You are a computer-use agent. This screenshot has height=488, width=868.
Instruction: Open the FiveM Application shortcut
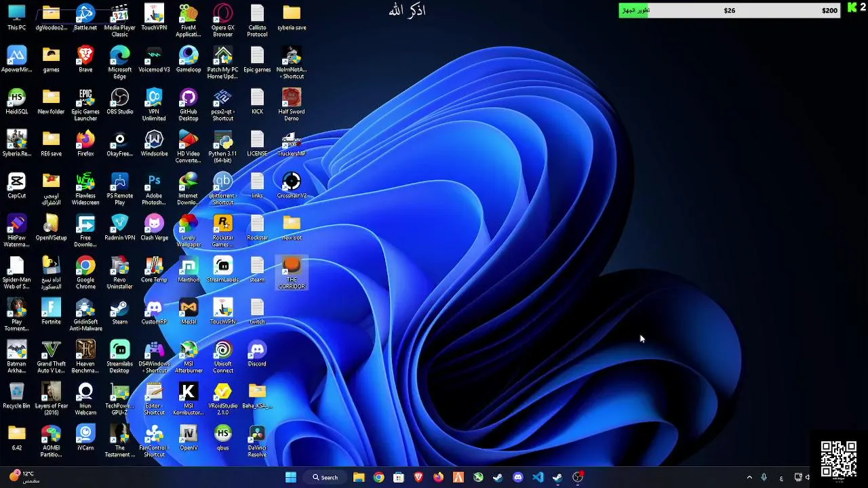(189, 21)
